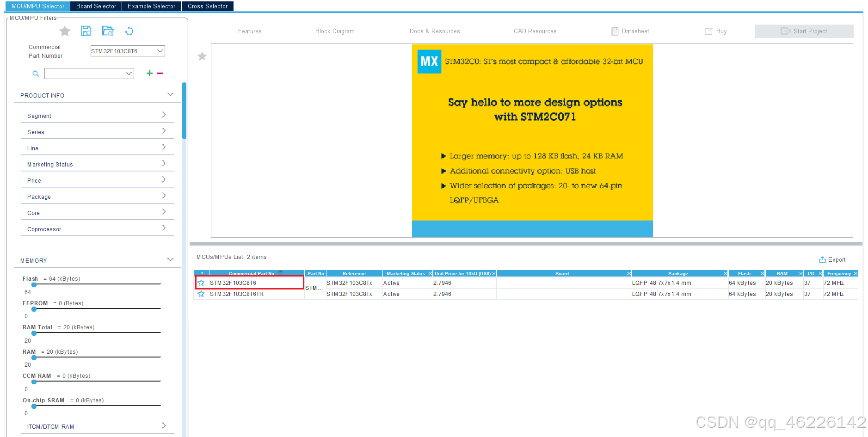Open CAD Resources tab

pos(535,31)
